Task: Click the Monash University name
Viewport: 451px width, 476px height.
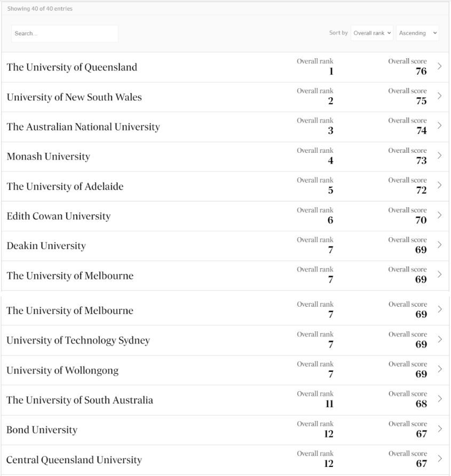Action: tap(49, 157)
